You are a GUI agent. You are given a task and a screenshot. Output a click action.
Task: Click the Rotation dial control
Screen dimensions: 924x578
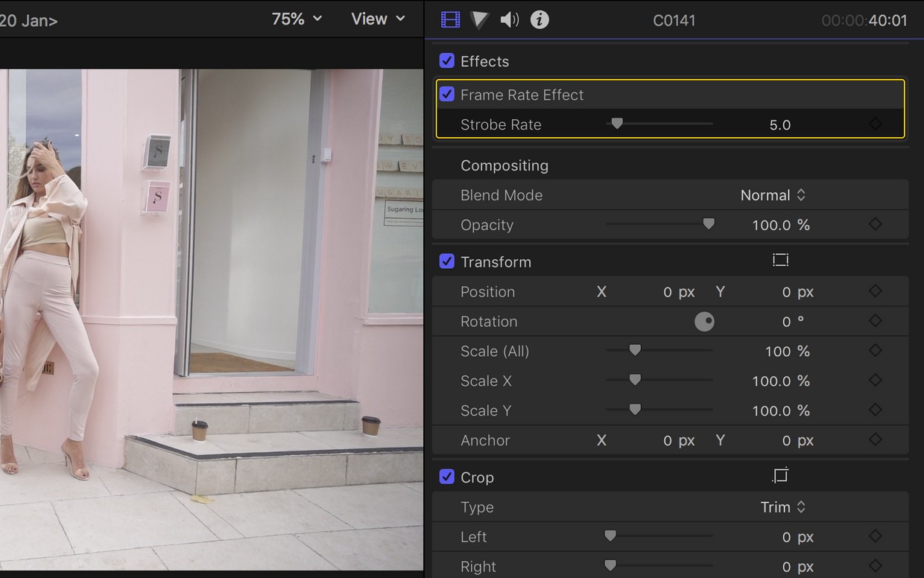tap(704, 321)
